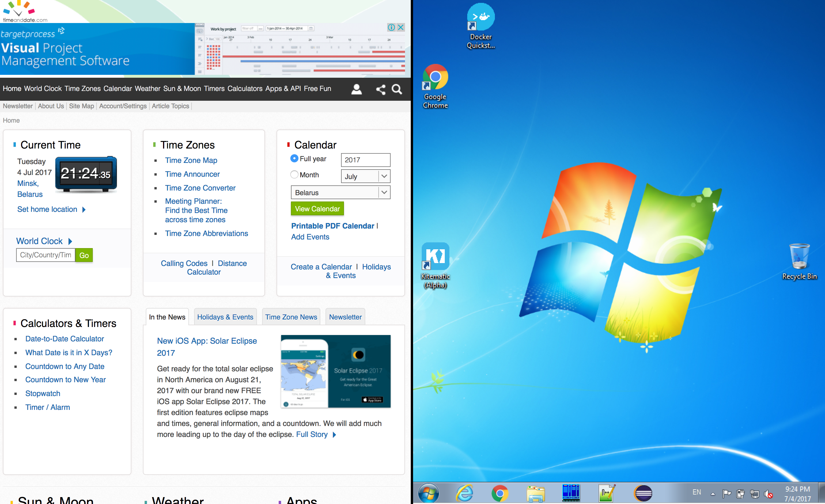Open File Explorer from taskbar
Screen dimensions: 825x504
(x=536, y=493)
